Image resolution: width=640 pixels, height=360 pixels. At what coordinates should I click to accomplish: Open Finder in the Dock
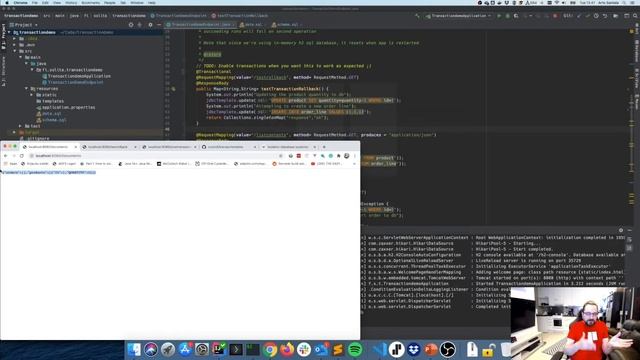tap(134, 350)
